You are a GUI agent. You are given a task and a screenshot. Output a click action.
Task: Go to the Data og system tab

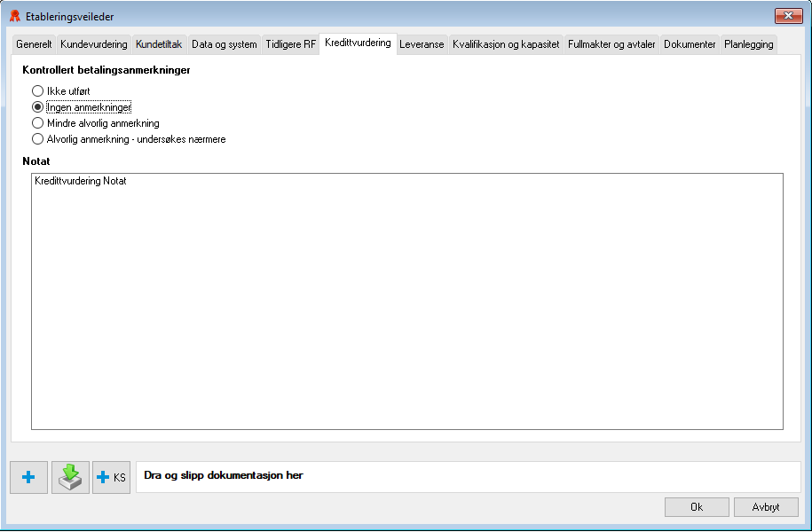[x=225, y=44]
